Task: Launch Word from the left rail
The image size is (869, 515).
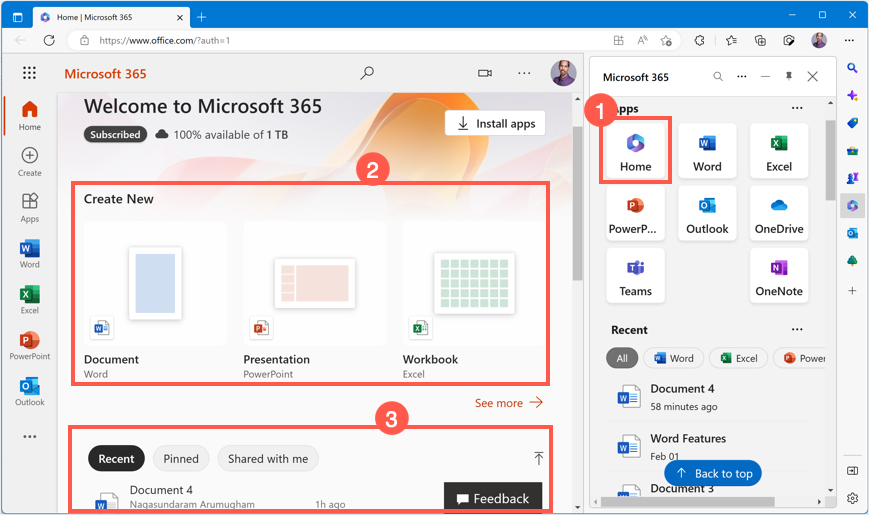Action: [29, 254]
